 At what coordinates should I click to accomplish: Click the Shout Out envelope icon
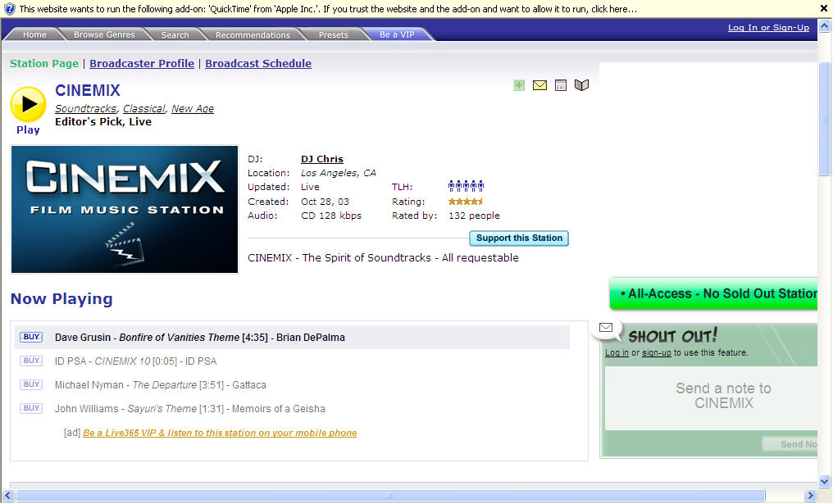coord(606,327)
